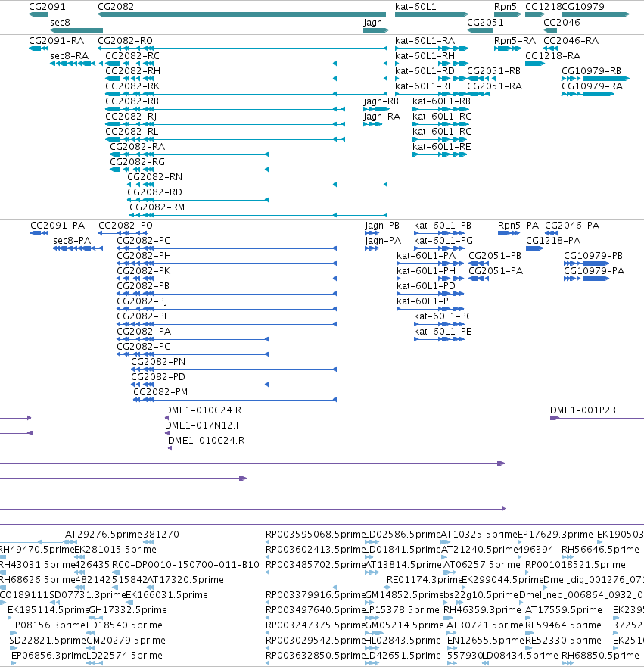Click transcript CG2082-RJ label
The height and width of the screenshot is (667, 644).
131,117
